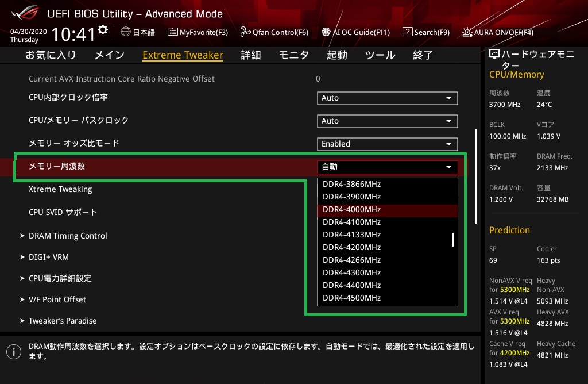Select DDR4-4000MHz option
588x384 pixels.
pos(388,209)
